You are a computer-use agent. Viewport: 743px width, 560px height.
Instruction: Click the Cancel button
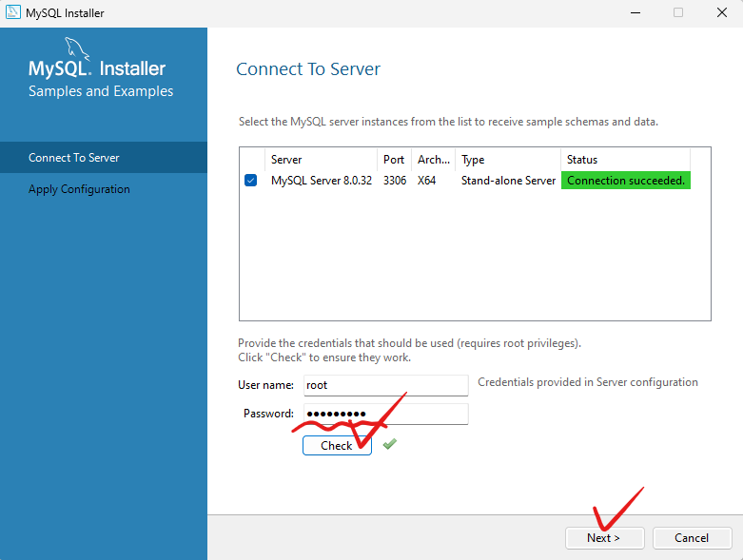tap(692, 538)
